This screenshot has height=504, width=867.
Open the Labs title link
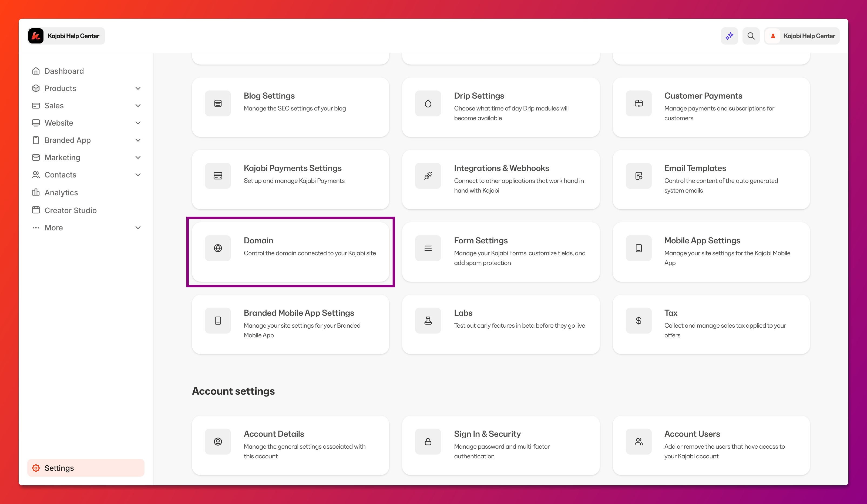pyautogui.click(x=463, y=313)
